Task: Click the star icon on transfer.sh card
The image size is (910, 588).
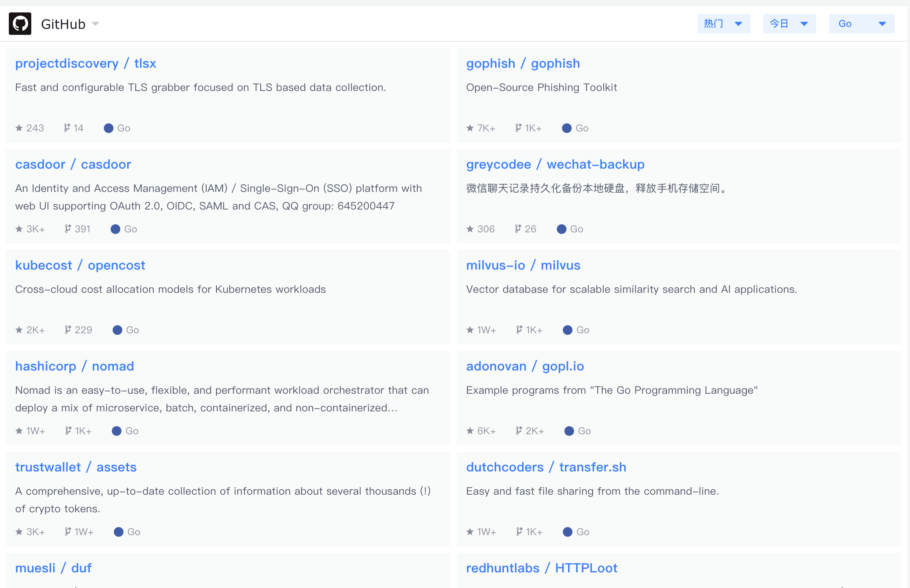Action: point(470,532)
